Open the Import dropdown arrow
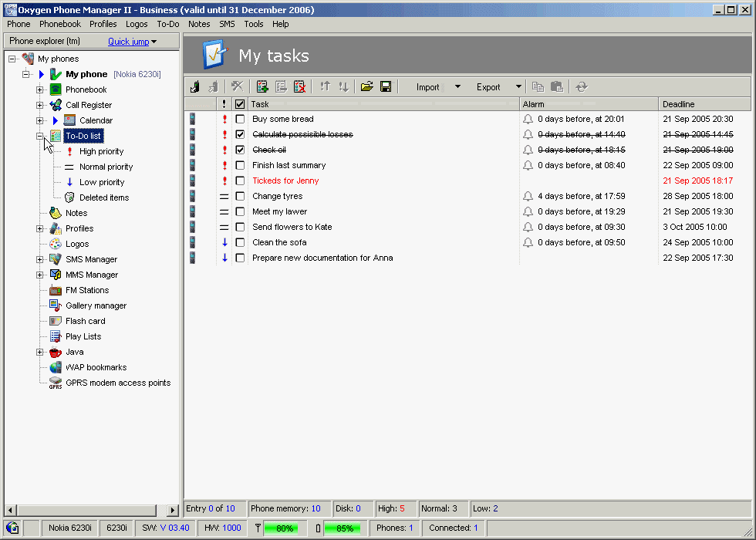756x540 pixels. 457,86
